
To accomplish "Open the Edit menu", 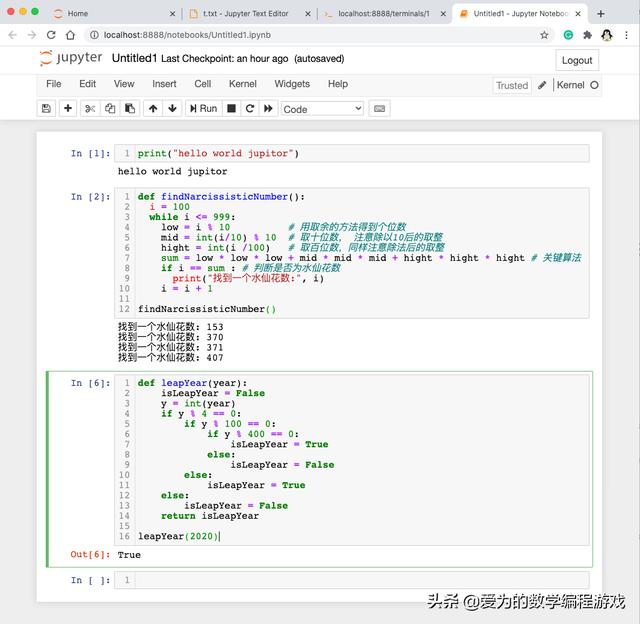I will tap(87, 84).
